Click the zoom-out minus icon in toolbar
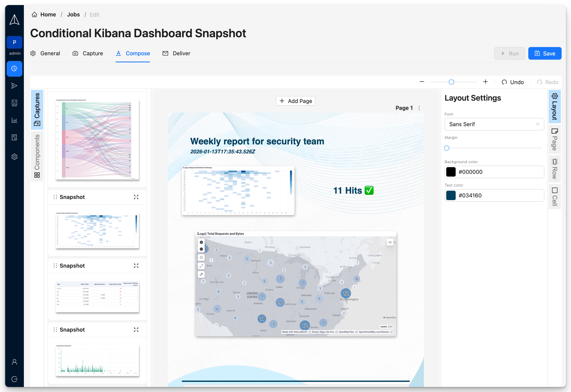This screenshot has height=392, width=571. click(x=422, y=82)
